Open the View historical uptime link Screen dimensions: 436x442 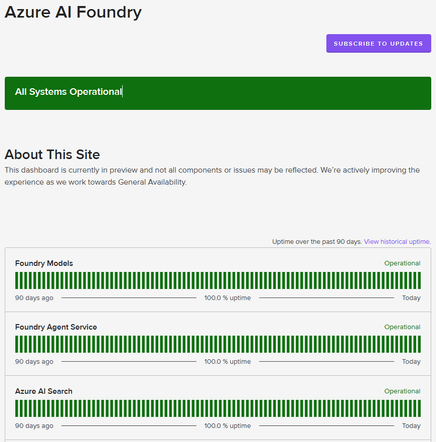tap(397, 242)
